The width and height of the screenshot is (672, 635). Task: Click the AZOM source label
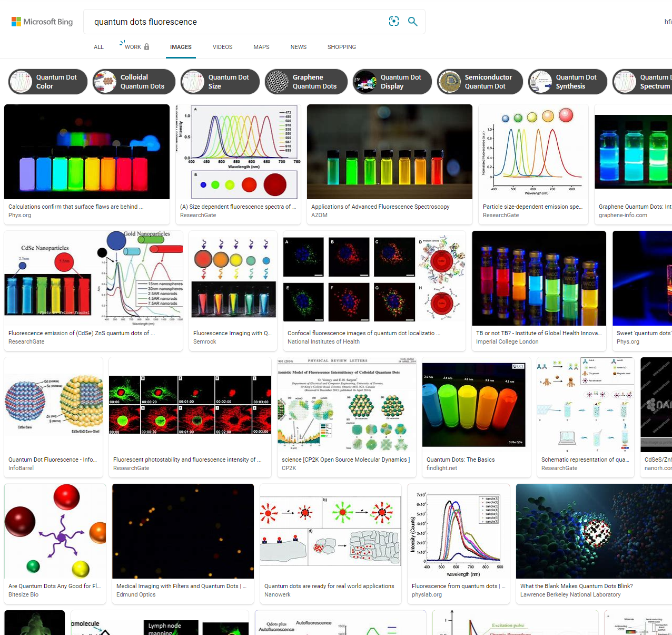click(x=319, y=215)
